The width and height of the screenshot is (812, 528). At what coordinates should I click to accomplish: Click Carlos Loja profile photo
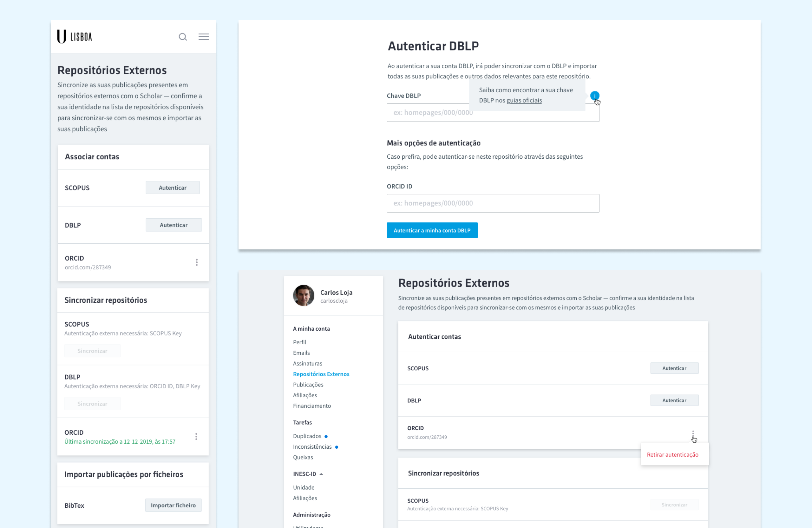click(x=303, y=295)
